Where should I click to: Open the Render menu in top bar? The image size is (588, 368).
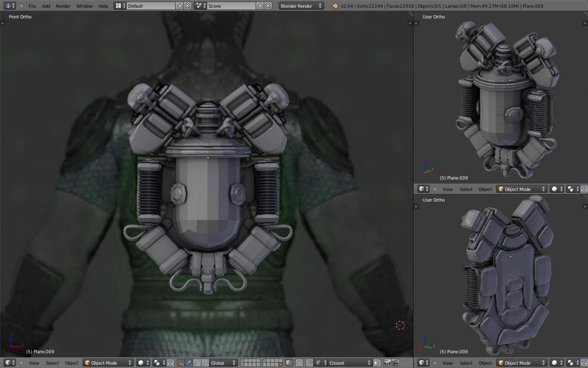pyautogui.click(x=63, y=6)
